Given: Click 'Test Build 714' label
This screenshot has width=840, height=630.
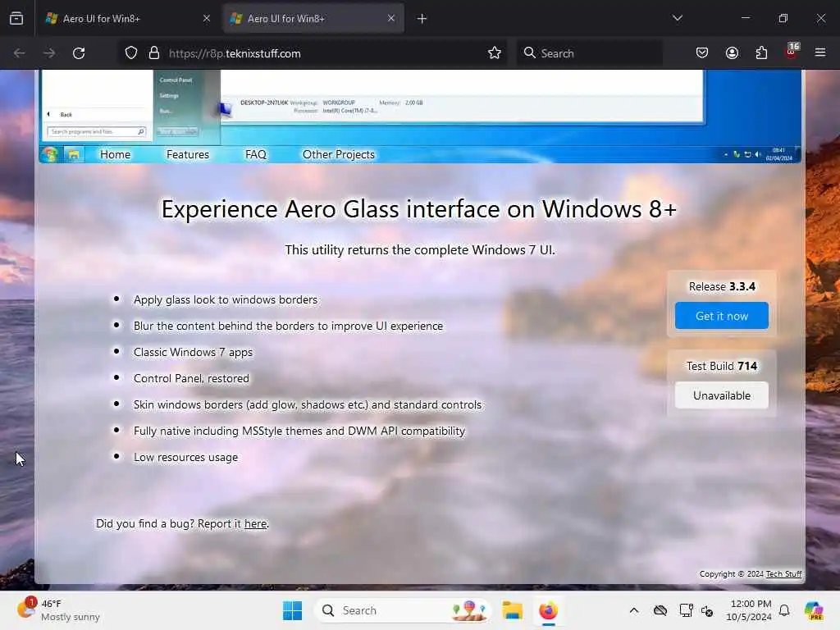Looking at the screenshot, I should coord(722,366).
